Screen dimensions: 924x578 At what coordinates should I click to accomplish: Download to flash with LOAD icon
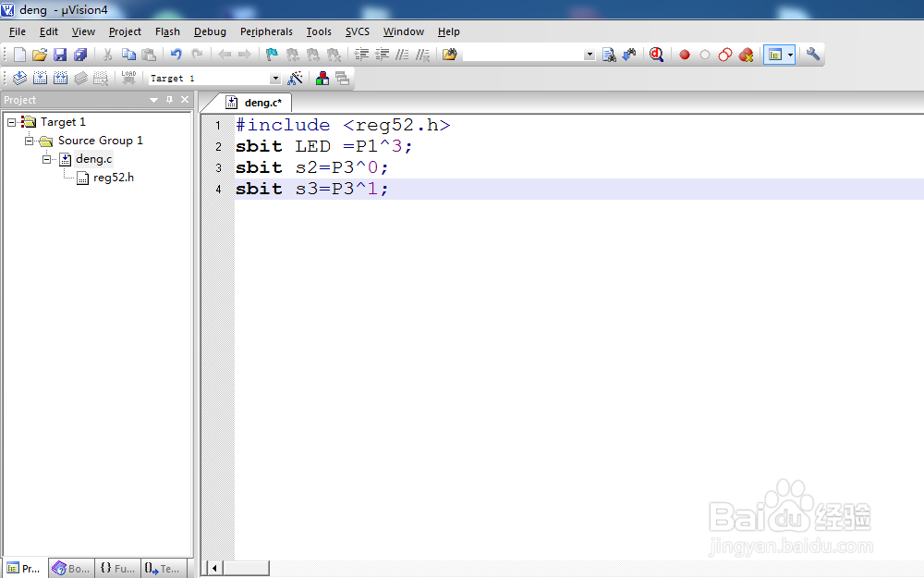128,78
